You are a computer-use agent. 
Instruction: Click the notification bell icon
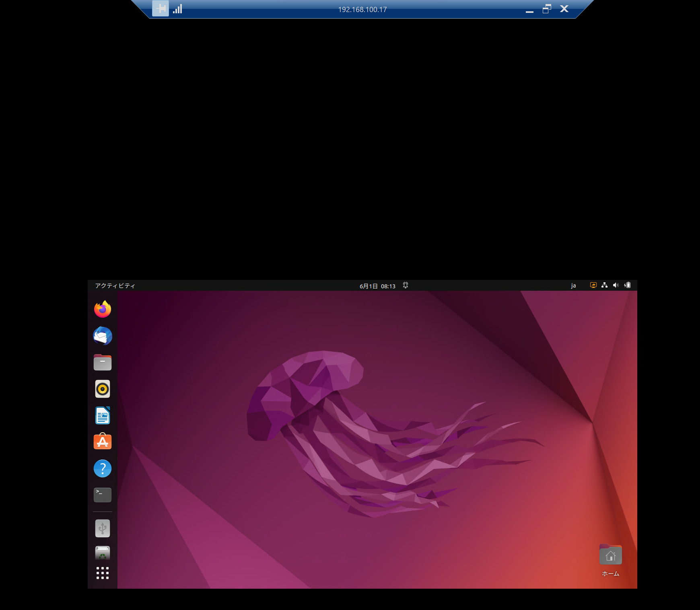coord(406,285)
